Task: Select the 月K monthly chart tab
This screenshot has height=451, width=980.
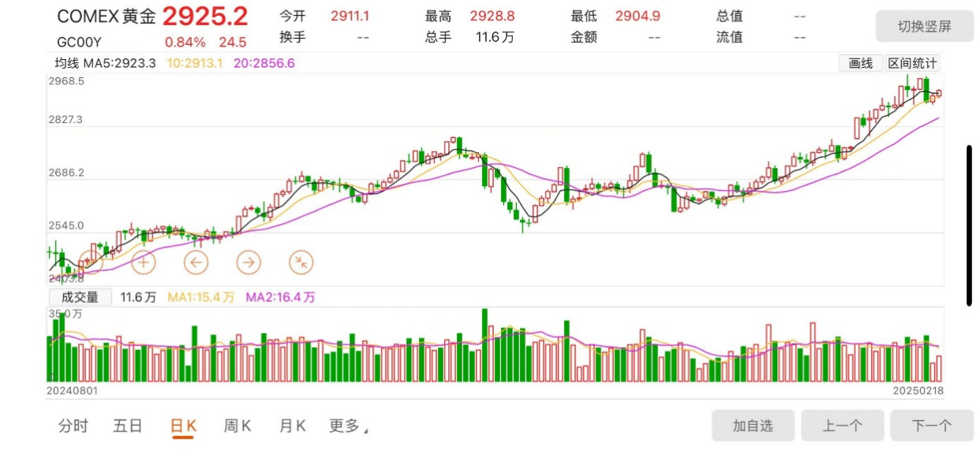Action: (x=292, y=427)
